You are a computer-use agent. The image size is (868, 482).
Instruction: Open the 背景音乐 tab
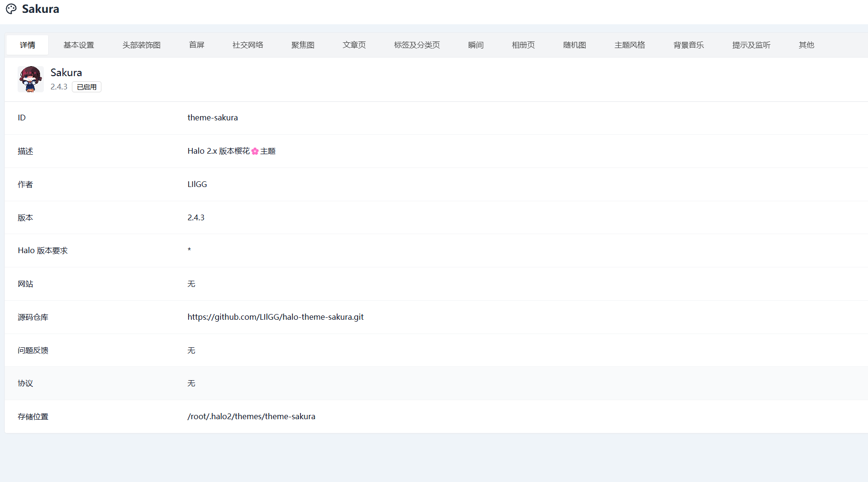[x=688, y=45]
